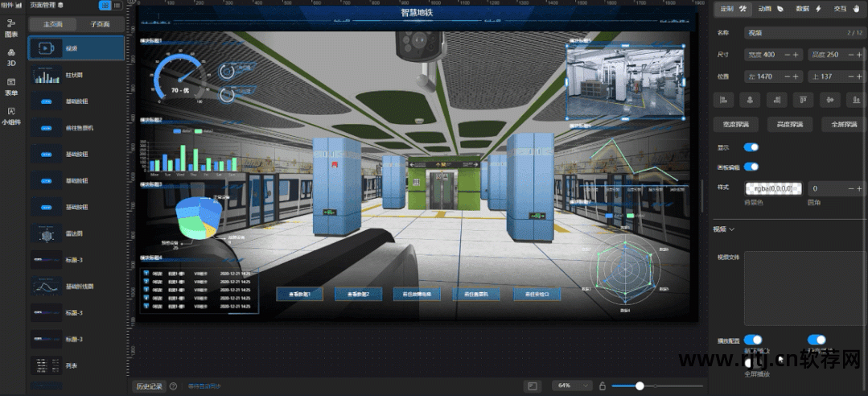Select the 雷达图 radar chart layer

(76, 233)
